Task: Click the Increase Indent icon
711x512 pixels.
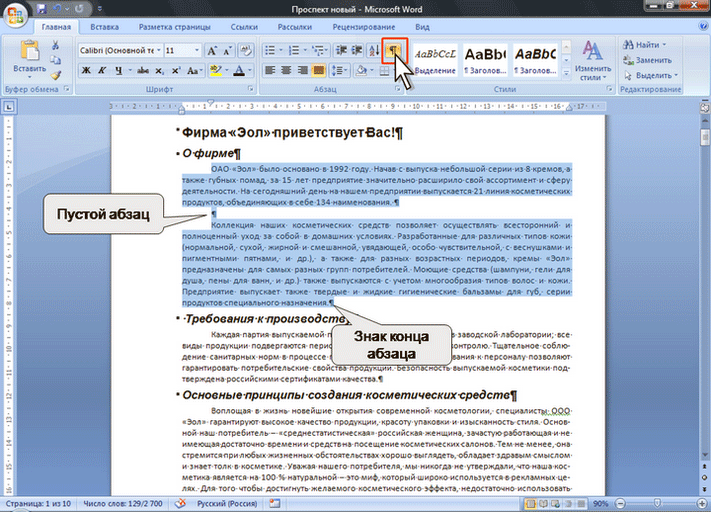Action: pos(357,50)
